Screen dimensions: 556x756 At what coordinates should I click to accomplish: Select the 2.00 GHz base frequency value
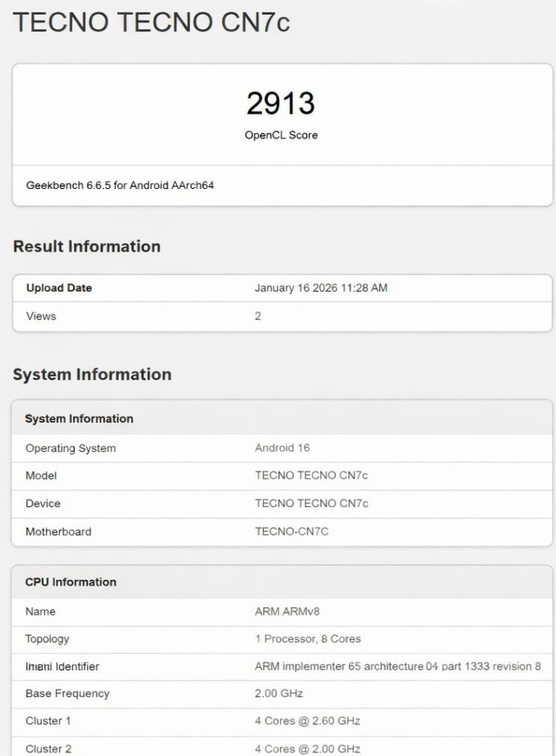click(278, 693)
